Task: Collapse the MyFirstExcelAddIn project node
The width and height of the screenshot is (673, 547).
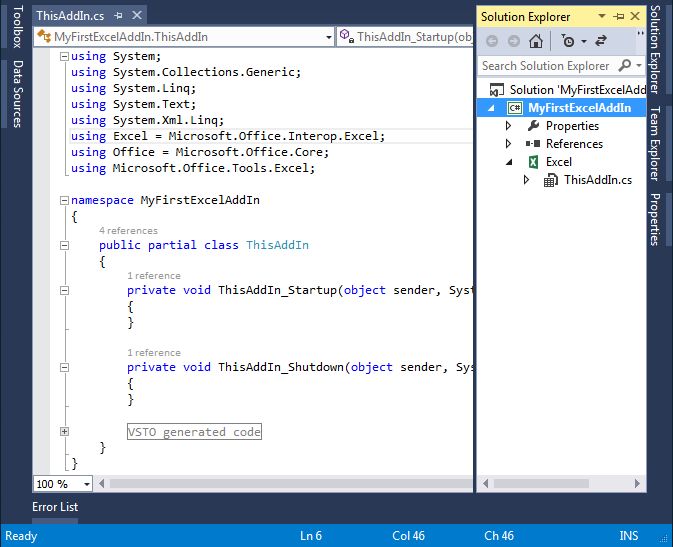Action: 491,108
